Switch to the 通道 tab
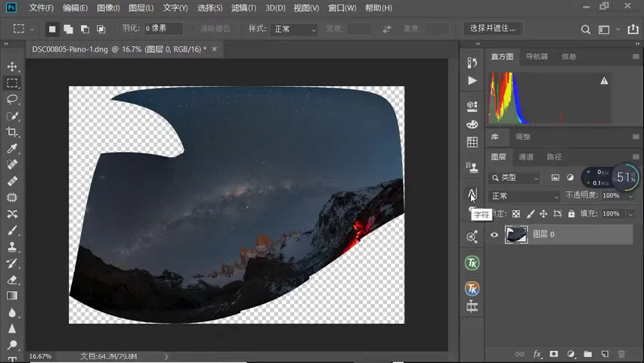644x363 pixels. pyautogui.click(x=526, y=157)
